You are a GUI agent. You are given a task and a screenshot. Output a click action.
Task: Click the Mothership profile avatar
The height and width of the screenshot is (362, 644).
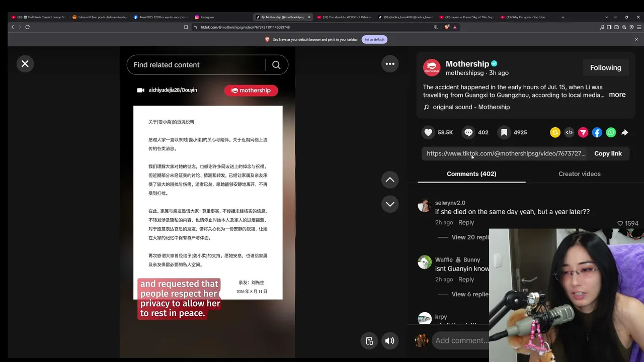[432, 68]
